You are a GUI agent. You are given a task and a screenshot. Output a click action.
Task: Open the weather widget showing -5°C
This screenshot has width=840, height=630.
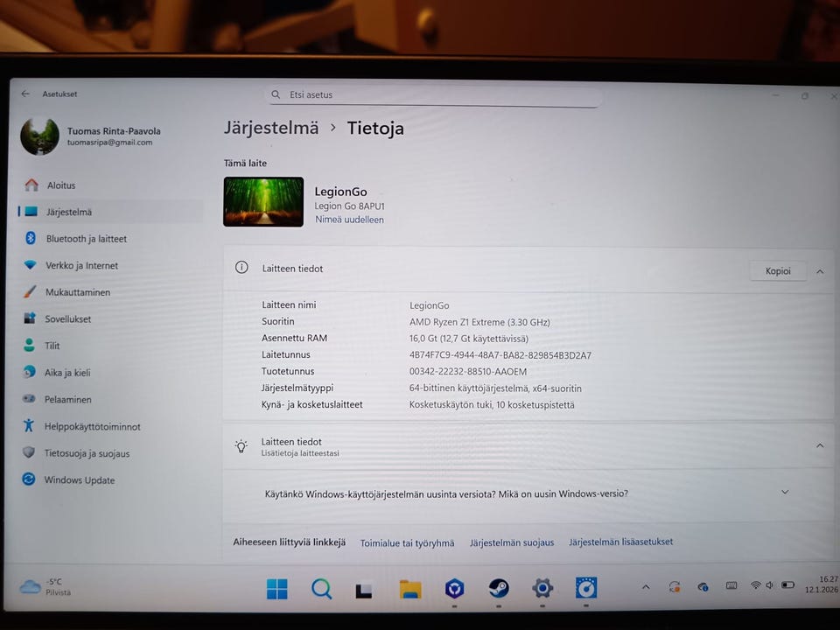tap(45, 586)
